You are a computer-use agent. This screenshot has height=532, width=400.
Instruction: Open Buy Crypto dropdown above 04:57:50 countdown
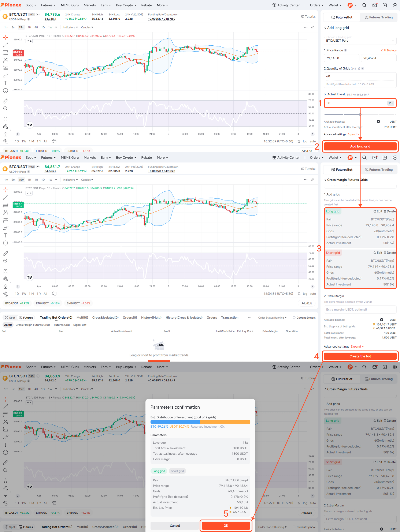tap(126, 5)
